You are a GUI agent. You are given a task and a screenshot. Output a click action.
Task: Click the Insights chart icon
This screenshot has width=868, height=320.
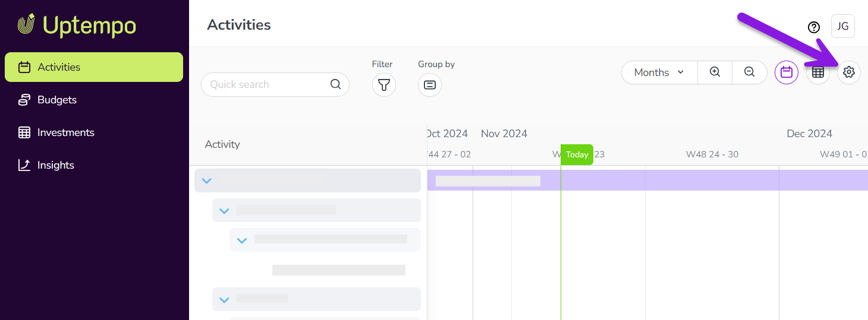click(x=24, y=165)
